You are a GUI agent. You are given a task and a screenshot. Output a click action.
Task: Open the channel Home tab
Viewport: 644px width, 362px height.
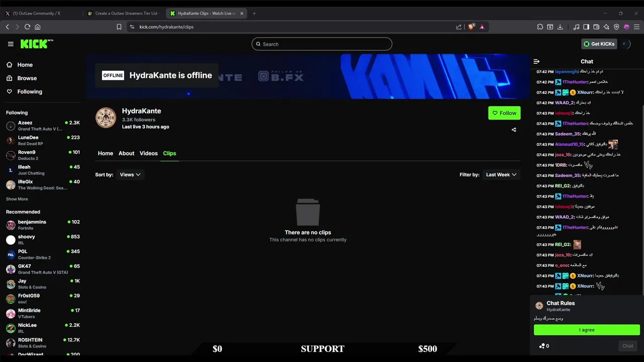[105, 153]
